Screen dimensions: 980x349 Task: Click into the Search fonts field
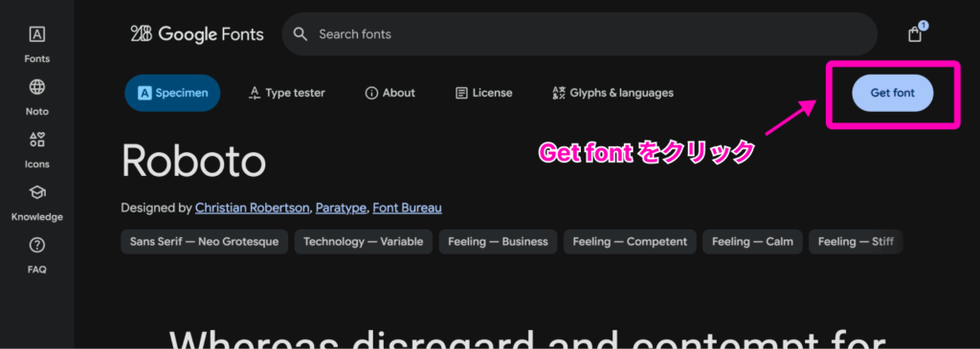(580, 33)
